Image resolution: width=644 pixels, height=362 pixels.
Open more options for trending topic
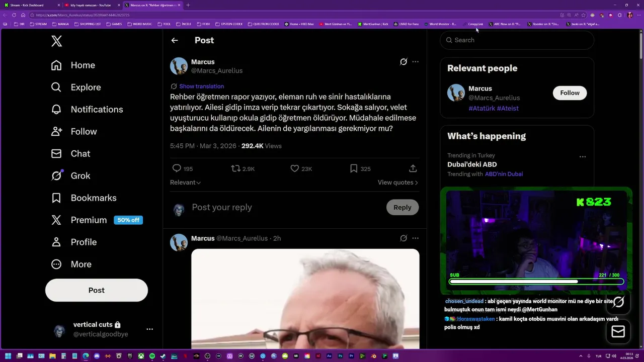click(x=583, y=157)
